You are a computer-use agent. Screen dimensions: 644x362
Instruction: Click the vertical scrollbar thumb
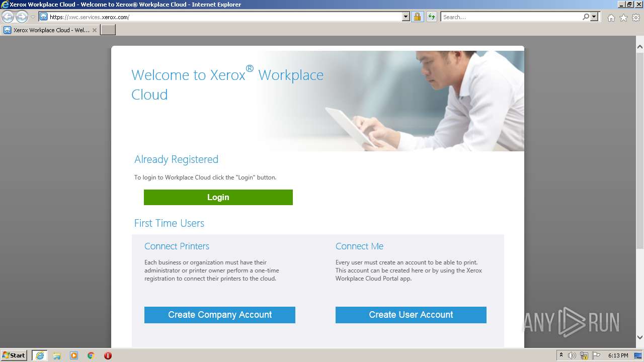[x=639, y=151]
